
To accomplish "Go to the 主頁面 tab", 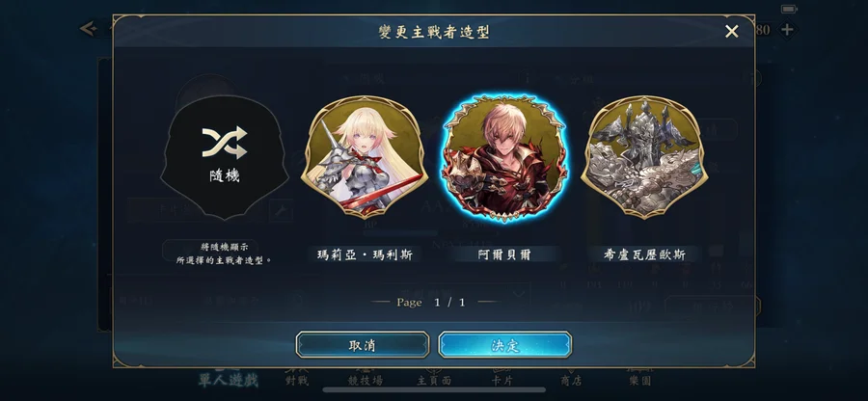I will (x=434, y=380).
